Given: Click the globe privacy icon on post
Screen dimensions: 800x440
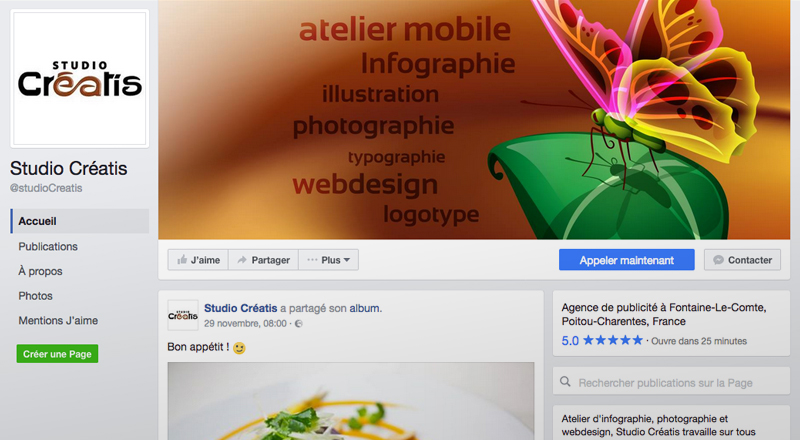Looking at the screenshot, I should [x=299, y=324].
